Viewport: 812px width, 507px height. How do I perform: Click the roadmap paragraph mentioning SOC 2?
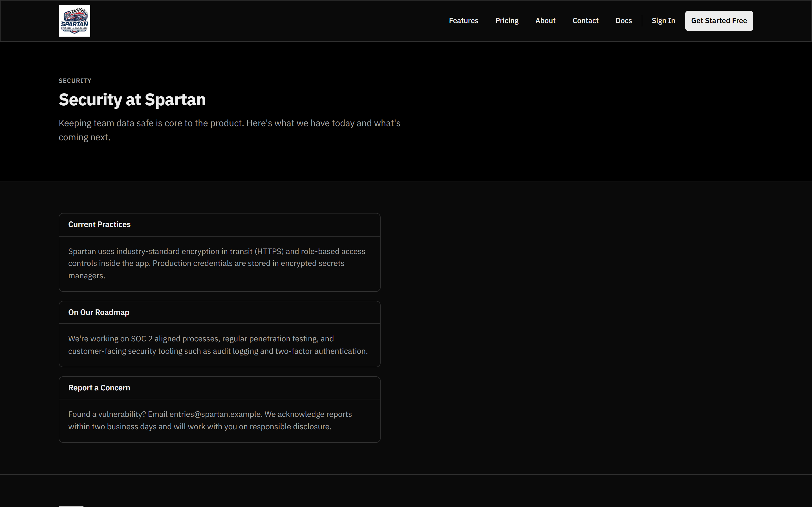[218, 345]
